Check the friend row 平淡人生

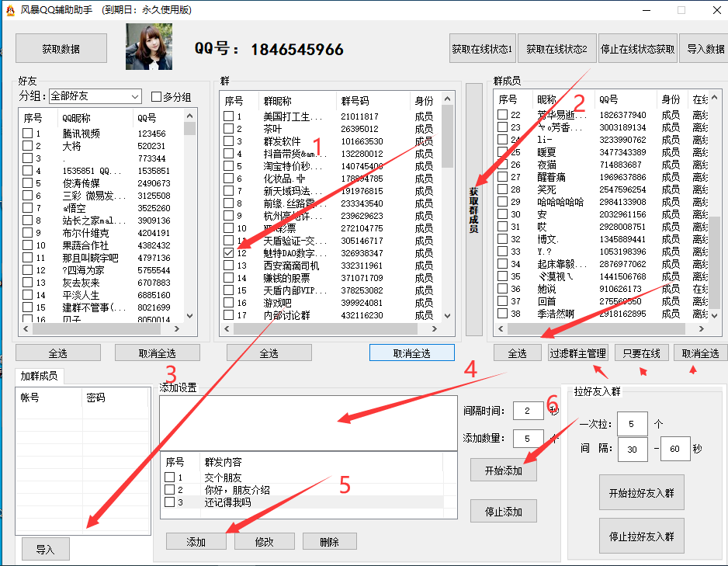[27, 295]
